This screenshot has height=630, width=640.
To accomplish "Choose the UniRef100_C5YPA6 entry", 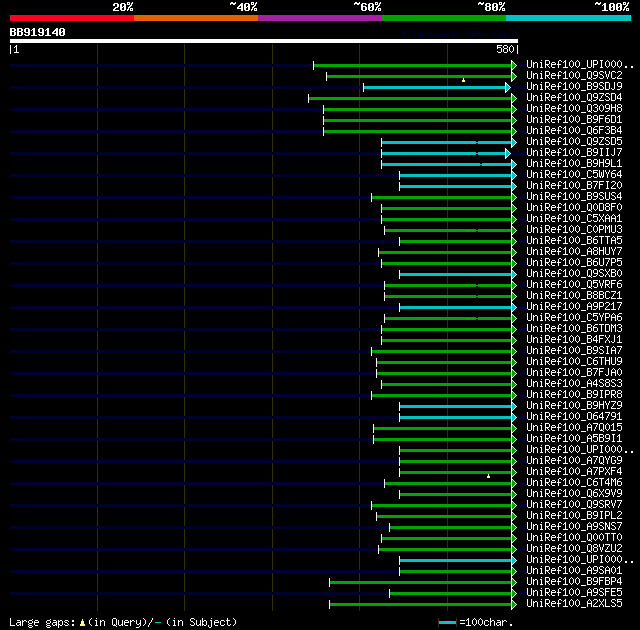I will point(574,318).
